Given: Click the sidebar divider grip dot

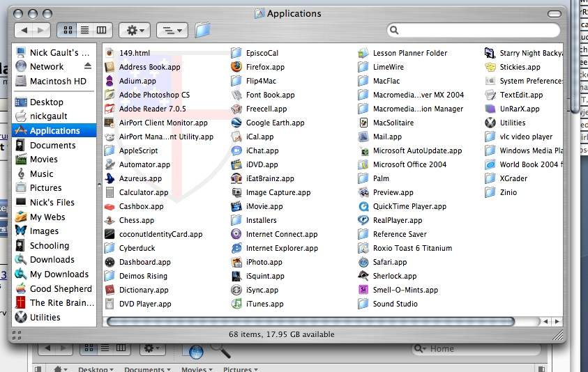Looking at the screenshot, I should click(99, 185).
